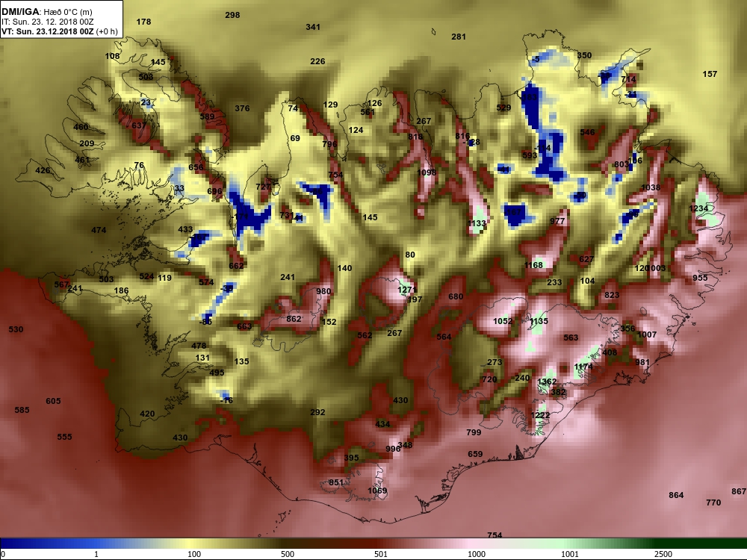
Task: Click the map value '1168'
Action: 533,265
